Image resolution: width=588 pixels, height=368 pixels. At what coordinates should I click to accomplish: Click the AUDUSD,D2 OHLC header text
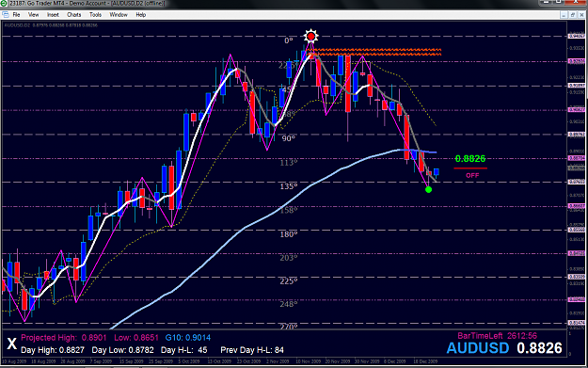[51, 25]
